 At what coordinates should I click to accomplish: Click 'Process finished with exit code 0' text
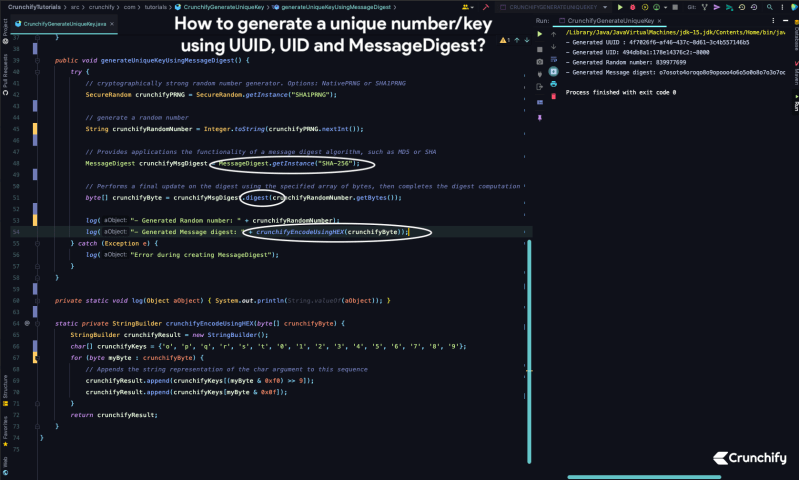(621, 92)
